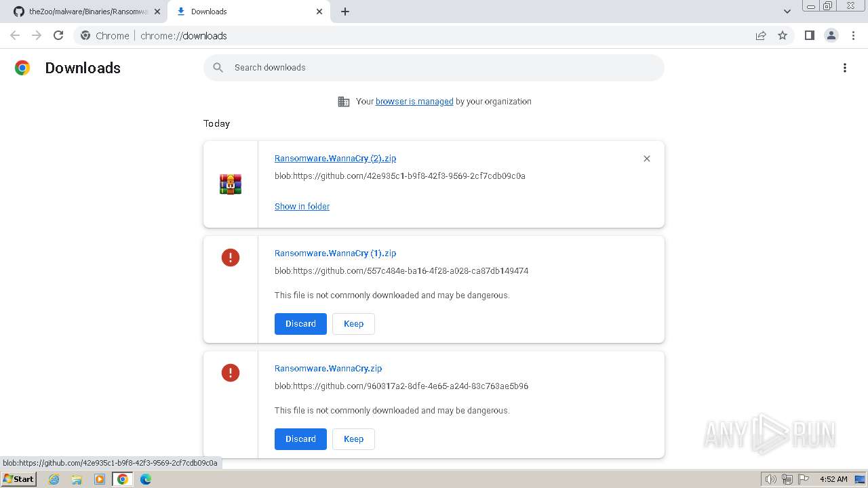868x488 pixels.
Task: Click the Ransomware.WannaCry.zip file name
Action: point(328,369)
